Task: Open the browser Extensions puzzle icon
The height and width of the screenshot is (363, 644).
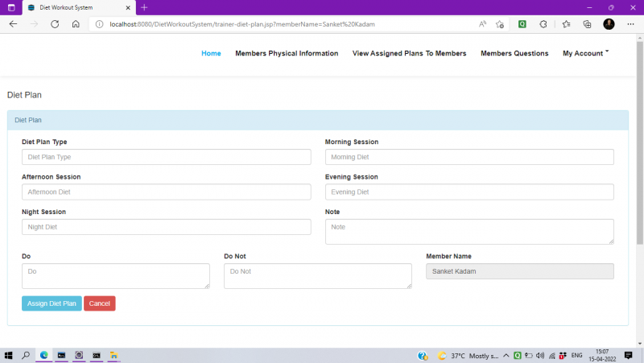Action: click(x=543, y=24)
